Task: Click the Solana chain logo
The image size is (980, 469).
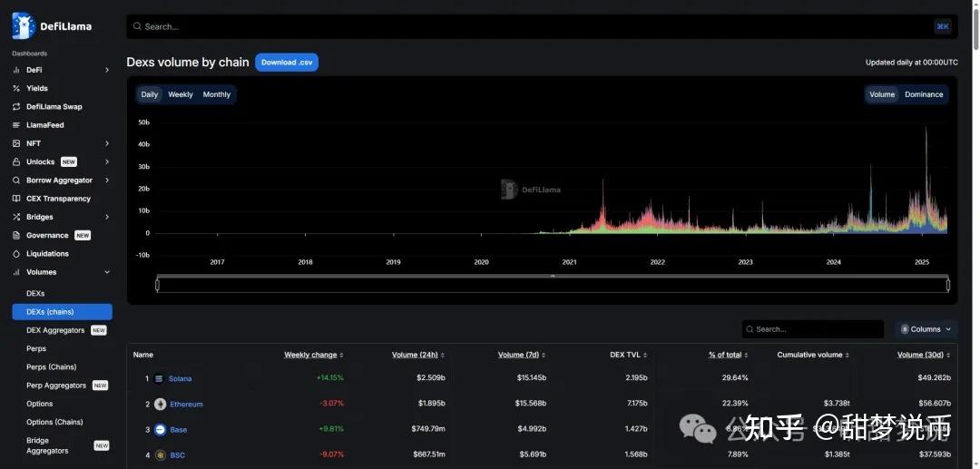Action: tap(159, 378)
